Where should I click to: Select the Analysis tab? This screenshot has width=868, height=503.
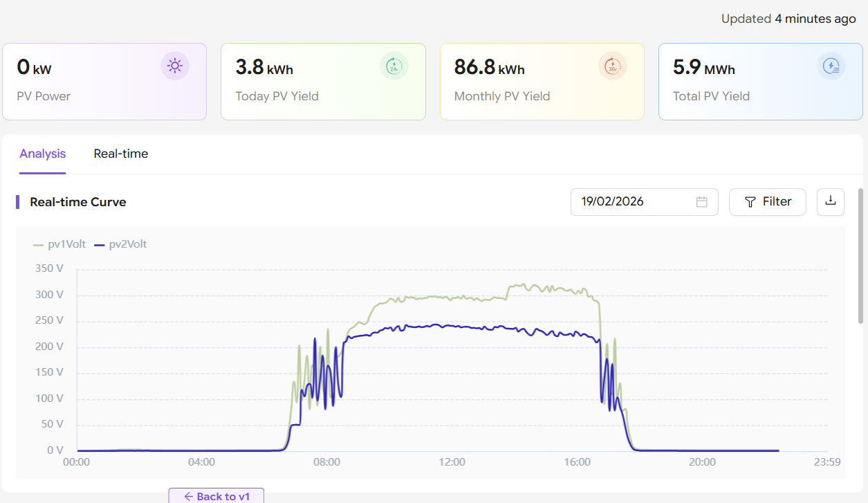click(42, 154)
